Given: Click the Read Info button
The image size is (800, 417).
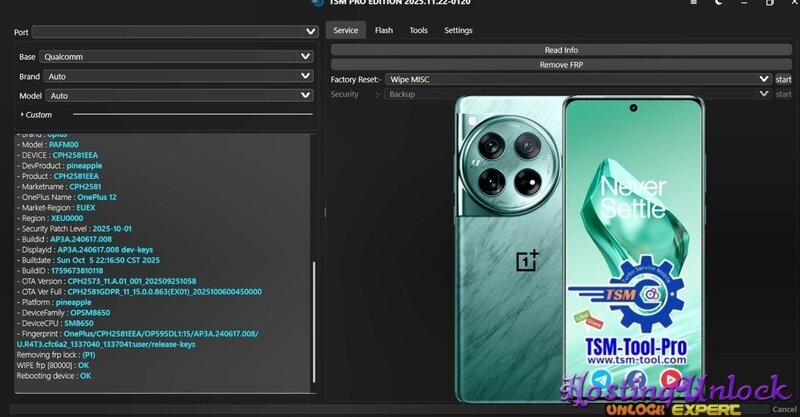Looking at the screenshot, I should click(x=561, y=50).
